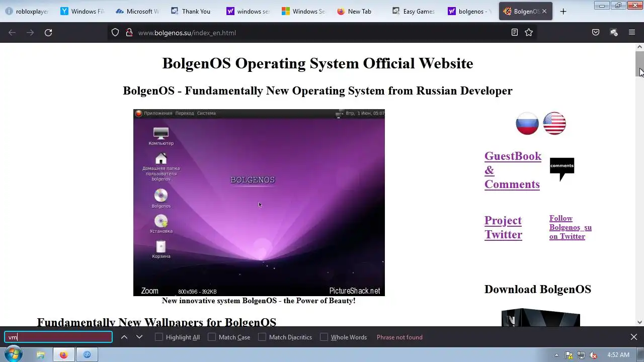Image resolution: width=644 pixels, height=362 pixels.
Task: Click the Download BolgenOS heading
Action: tap(538, 289)
